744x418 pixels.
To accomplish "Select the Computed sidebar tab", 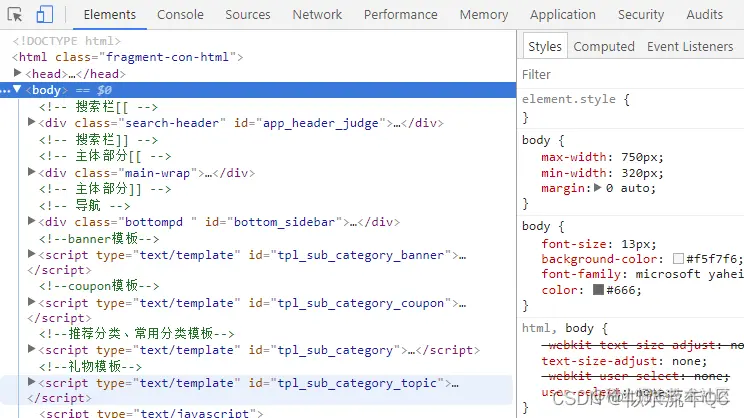I will pyautogui.click(x=604, y=46).
